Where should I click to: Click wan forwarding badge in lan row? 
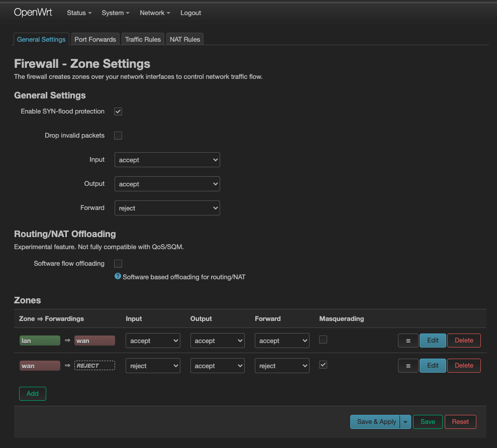94,341
